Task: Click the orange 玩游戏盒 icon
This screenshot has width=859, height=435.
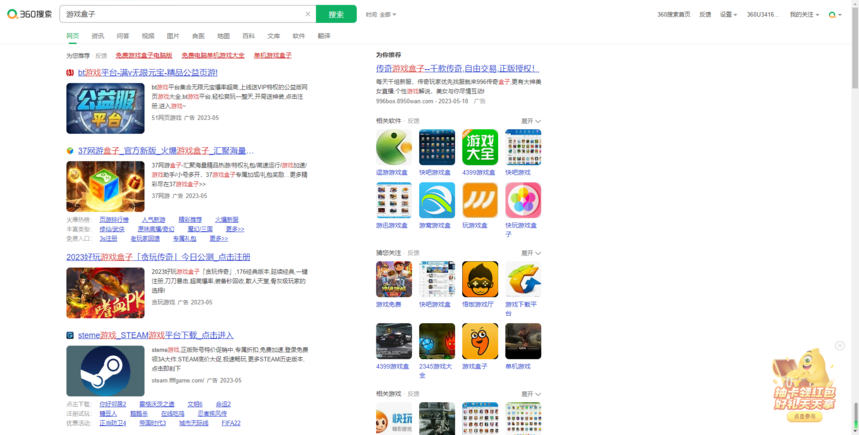Action: 480,201
